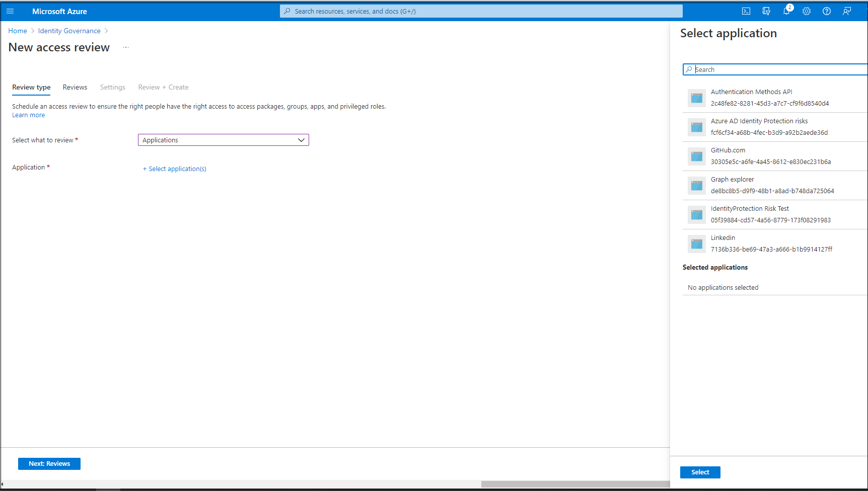Click the Microsoft Azure portal title
868x491 pixels.
tap(59, 11)
